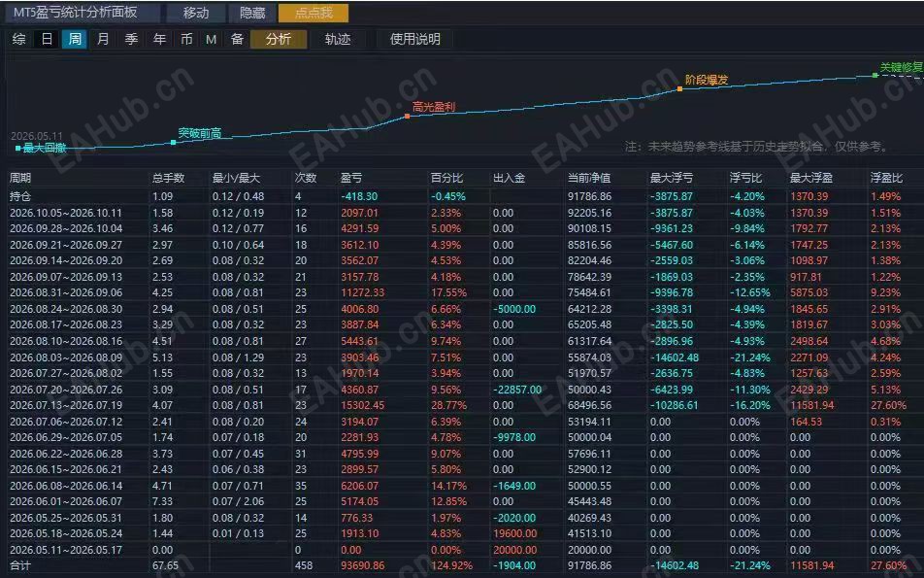Open the 币 currency tab
The height and width of the screenshot is (578, 924).
(186, 39)
